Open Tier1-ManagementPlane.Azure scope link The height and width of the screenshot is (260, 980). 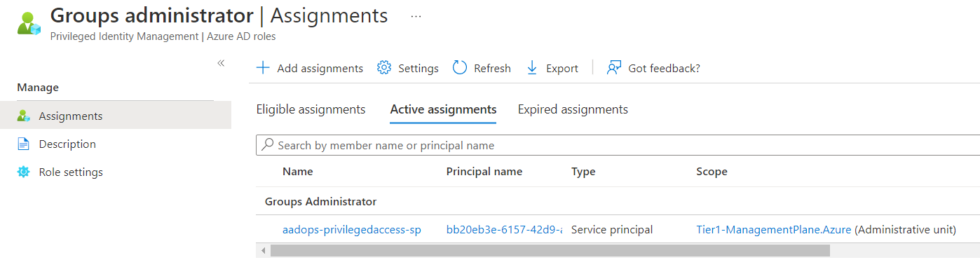tap(774, 230)
